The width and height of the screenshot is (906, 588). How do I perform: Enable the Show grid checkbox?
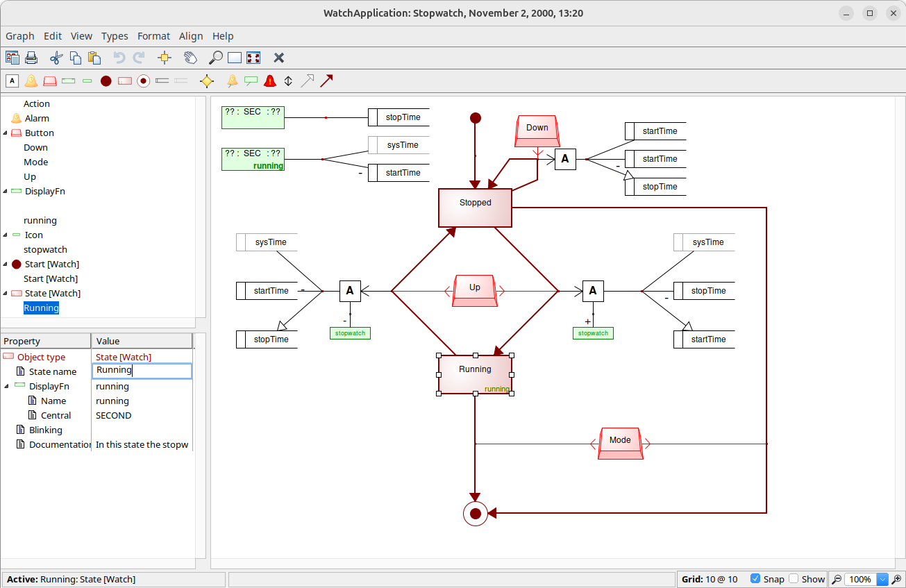[x=794, y=579]
